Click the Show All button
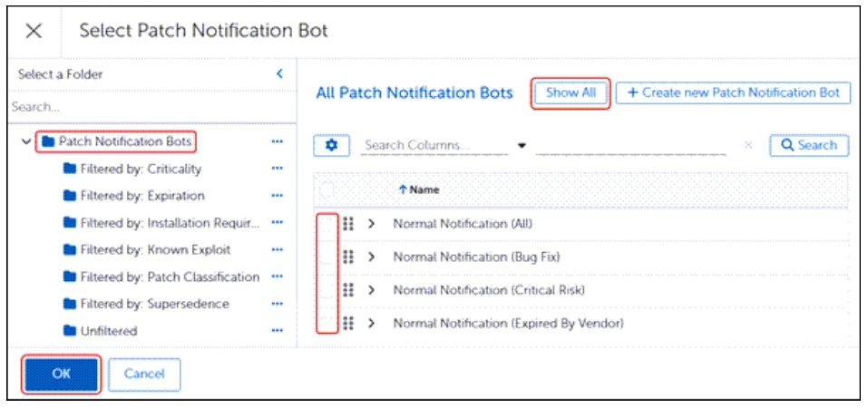The image size is (868, 408). coord(571,92)
